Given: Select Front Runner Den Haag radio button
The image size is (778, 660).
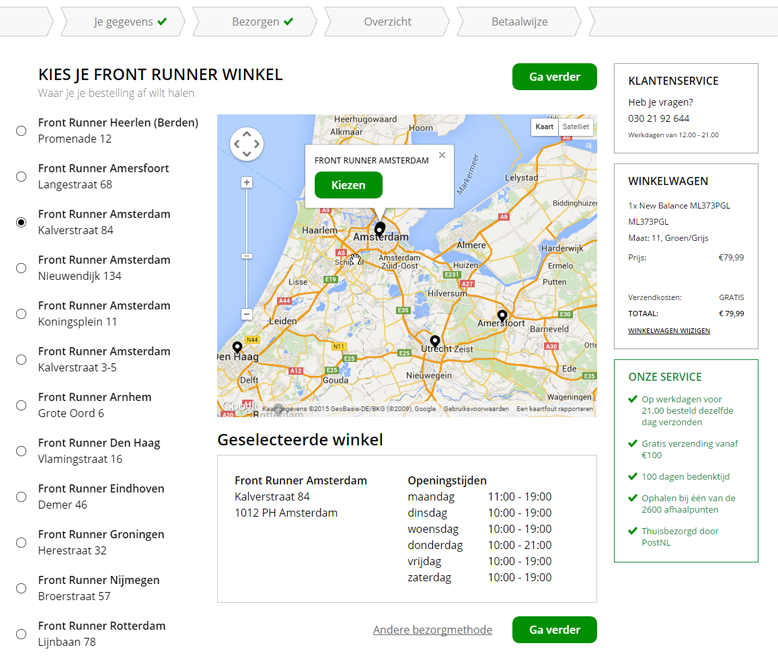Looking at the screenshot, I should point(21,451).
